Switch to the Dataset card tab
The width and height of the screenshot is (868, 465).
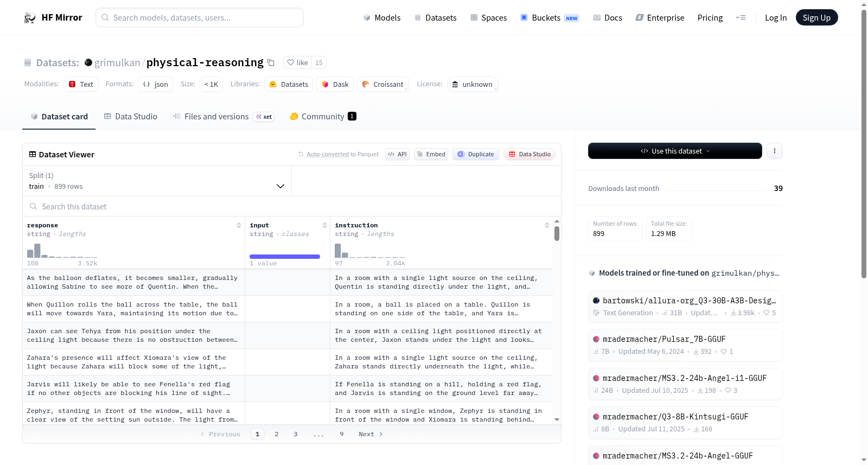(x=59, y=117)
